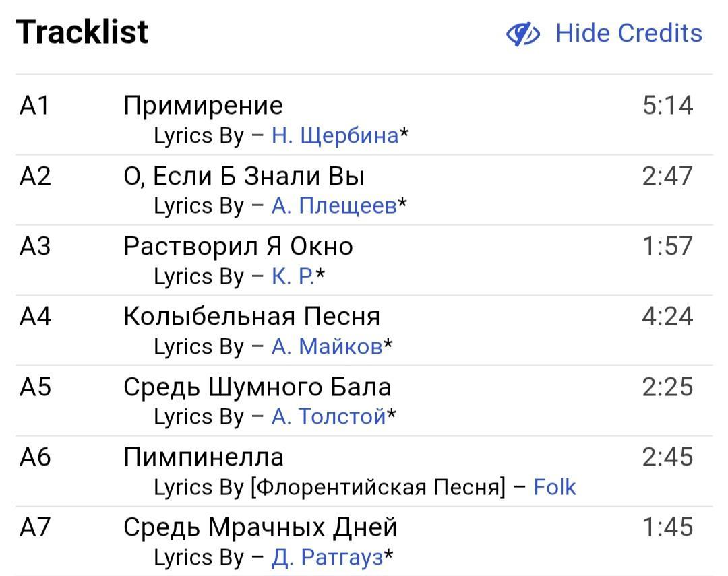Image resolution: width=728 pixels, height=576 pixels.
Task: Open lyricist link А. Толстой
Action: click(328, 416)
